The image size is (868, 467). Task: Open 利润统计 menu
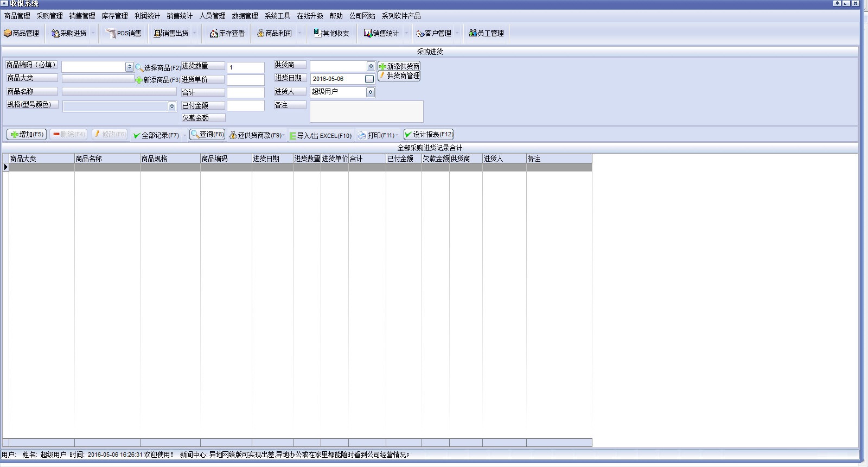pos(148,16)
